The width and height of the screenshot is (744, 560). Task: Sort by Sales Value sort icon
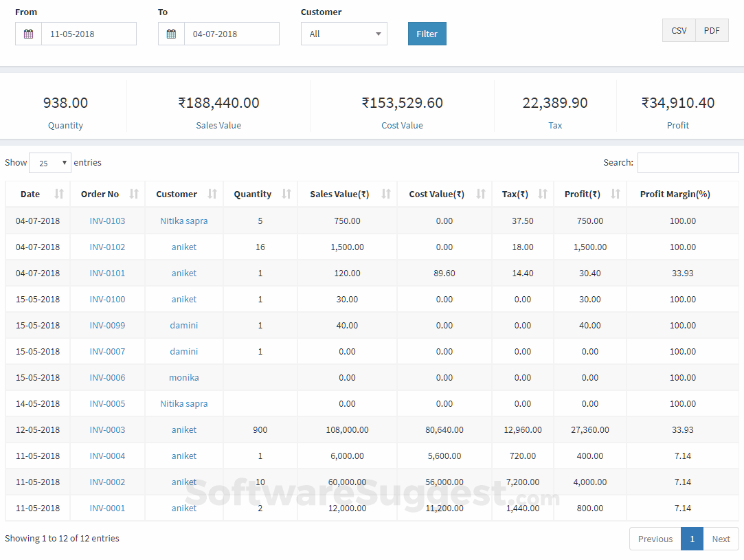(386, 194)
